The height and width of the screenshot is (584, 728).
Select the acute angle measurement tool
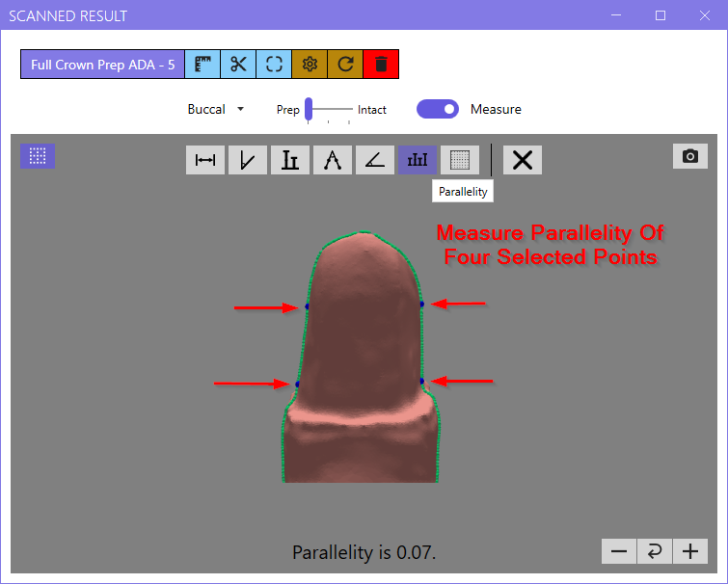pyautogui.click(x=375, y=160)
